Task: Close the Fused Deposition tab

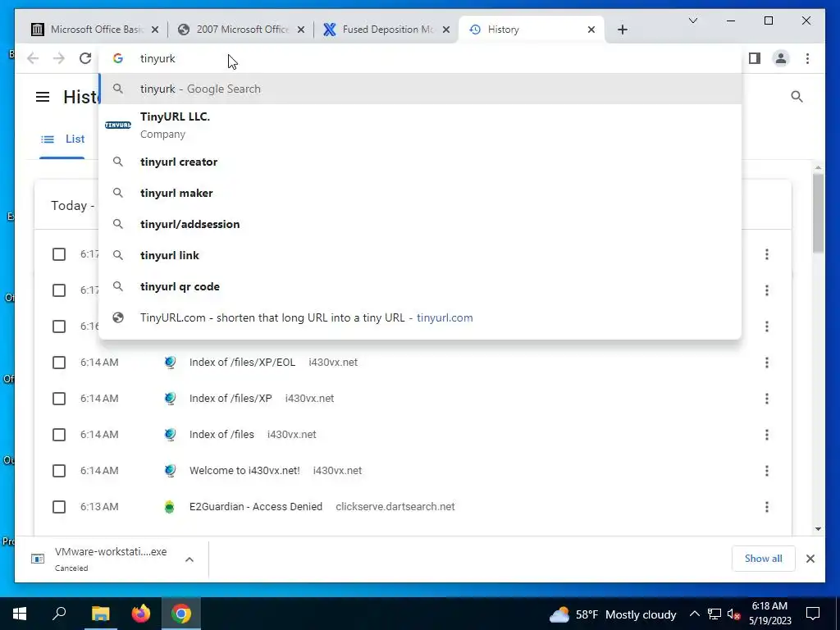Action: (x=445, y=30)
